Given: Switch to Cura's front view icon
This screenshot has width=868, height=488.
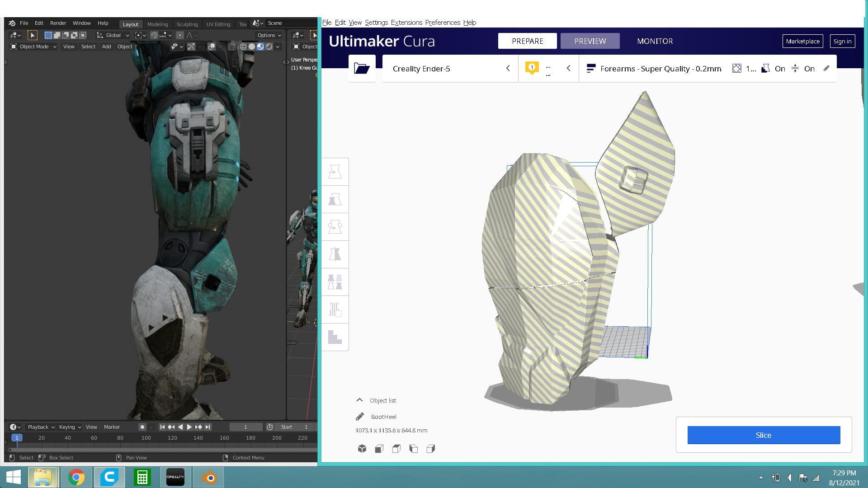Looking at the screenshot, I should click(x=379, y=449).
